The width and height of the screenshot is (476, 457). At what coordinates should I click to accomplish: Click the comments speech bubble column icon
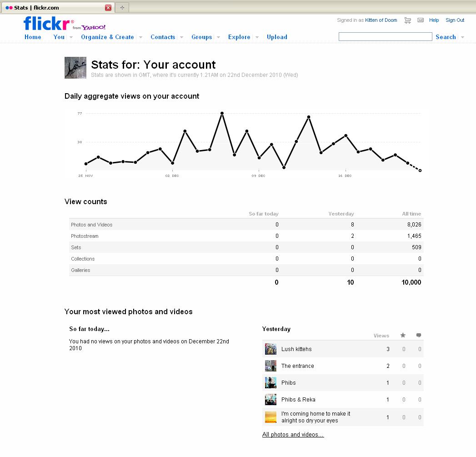coord(419,336)
